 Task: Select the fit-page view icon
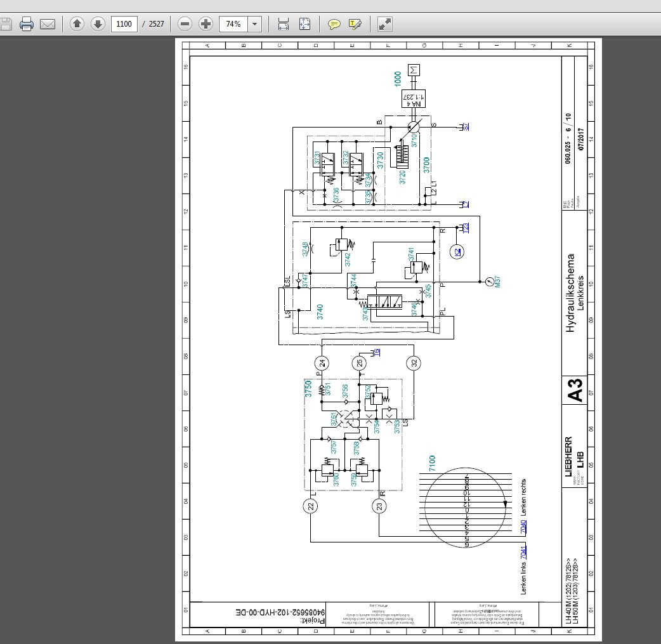coord(304,24)
